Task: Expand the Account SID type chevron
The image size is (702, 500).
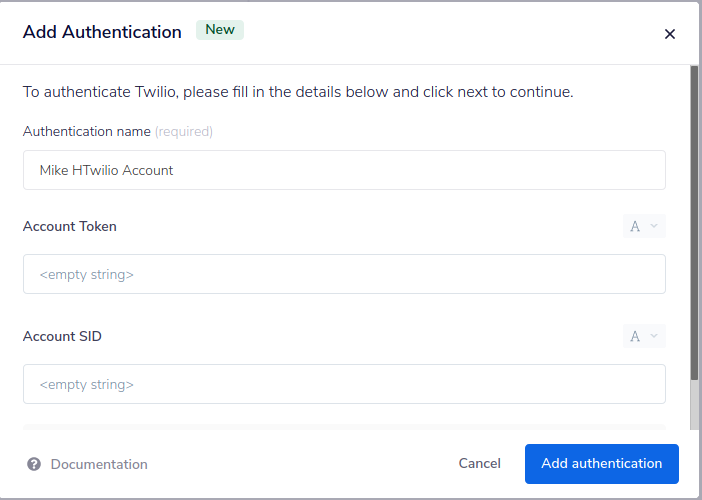Action: 655,337
